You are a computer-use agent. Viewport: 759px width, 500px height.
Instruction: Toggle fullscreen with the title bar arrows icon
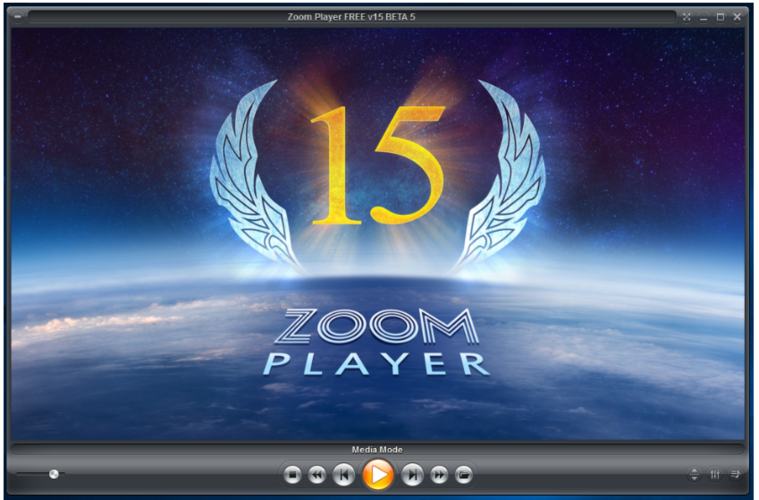coord(686,17)
